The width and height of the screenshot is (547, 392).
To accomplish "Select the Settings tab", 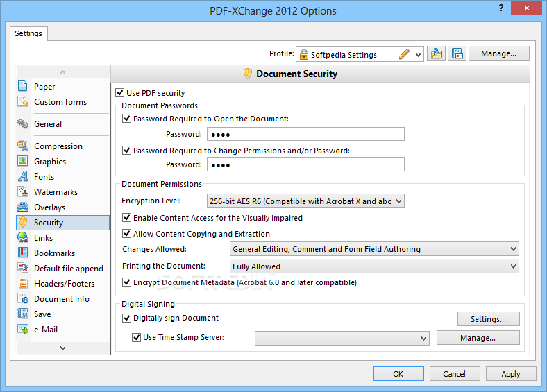I will (28, 33).
